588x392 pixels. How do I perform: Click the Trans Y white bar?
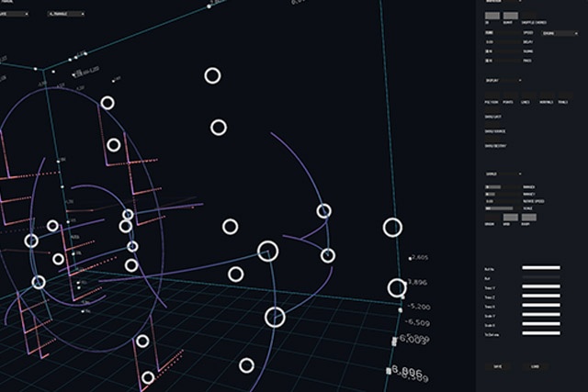pyautogui.click(x=541, y=286)
